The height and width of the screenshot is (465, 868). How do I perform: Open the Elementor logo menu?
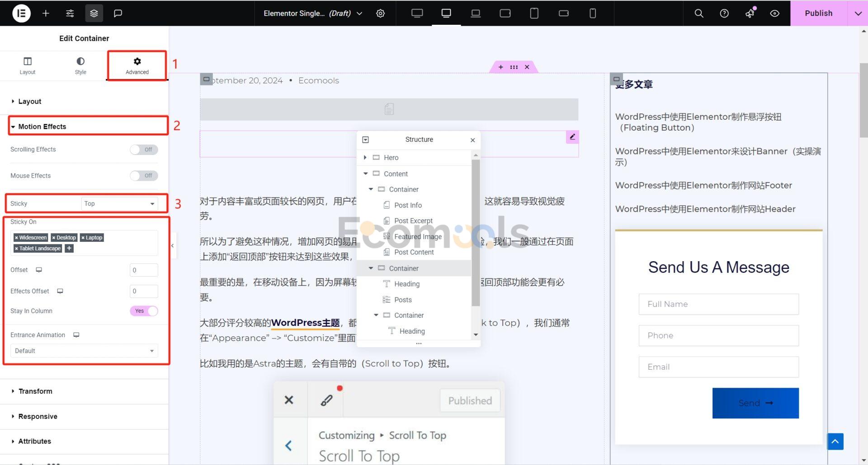[x=21, y=13]
